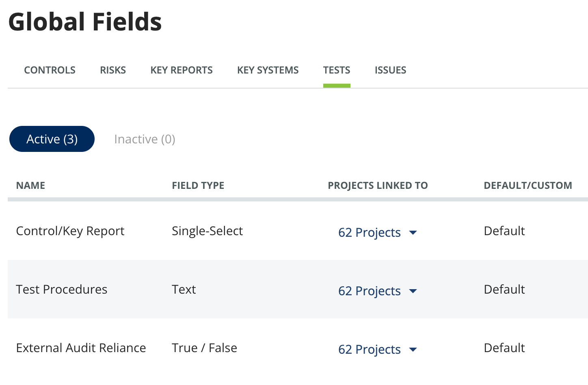This screenshot has height=385, width=588.
Task: Sort by the Name column header
Action: pos(30,186)
